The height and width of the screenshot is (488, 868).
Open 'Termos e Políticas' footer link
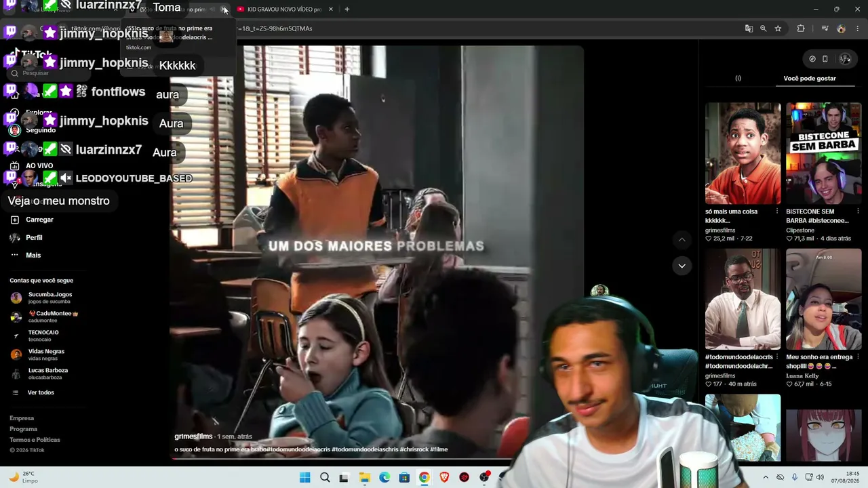(35, 440)
